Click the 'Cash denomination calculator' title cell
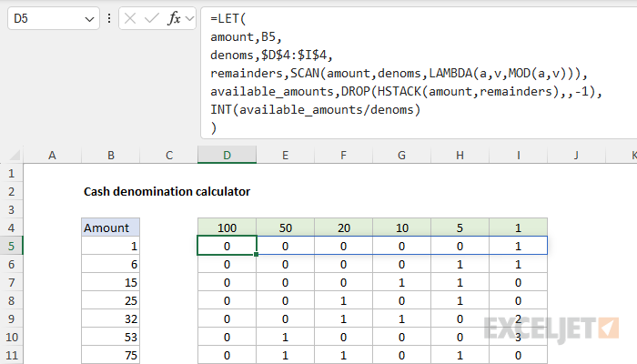 (167, 191)
